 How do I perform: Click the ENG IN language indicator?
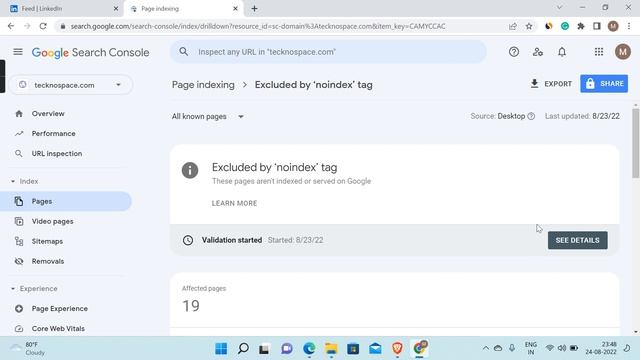point(531,348)
